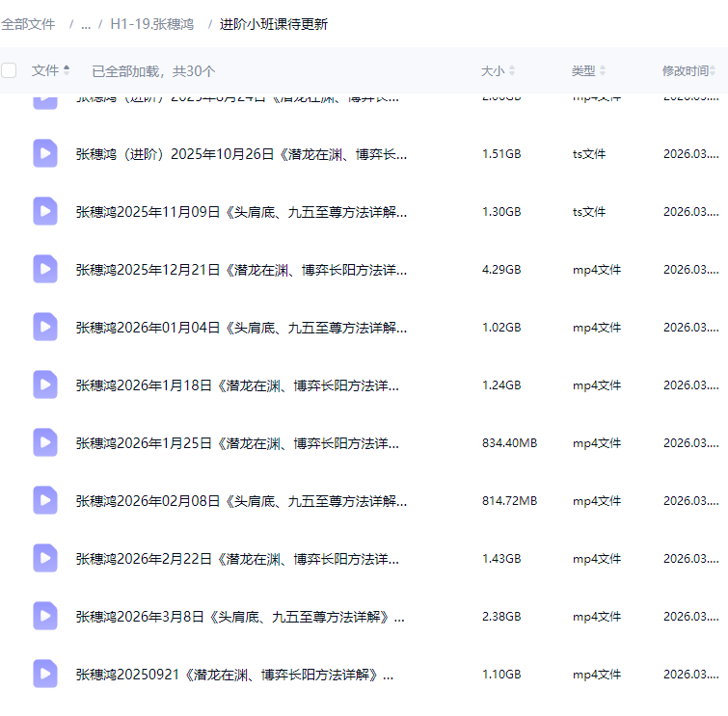Click size value 1.24GB
Screen dimensions: 728x716
[x=501, y=385]
